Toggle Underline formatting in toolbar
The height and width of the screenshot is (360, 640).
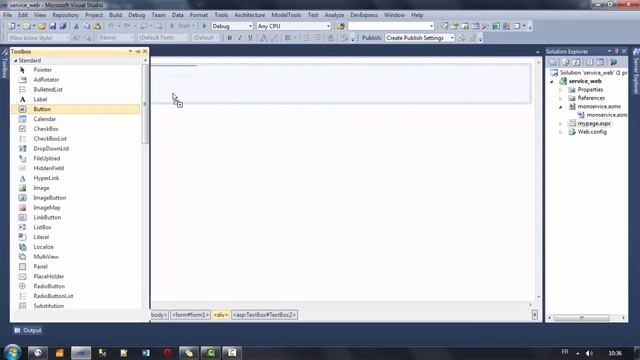pos(250,38)
